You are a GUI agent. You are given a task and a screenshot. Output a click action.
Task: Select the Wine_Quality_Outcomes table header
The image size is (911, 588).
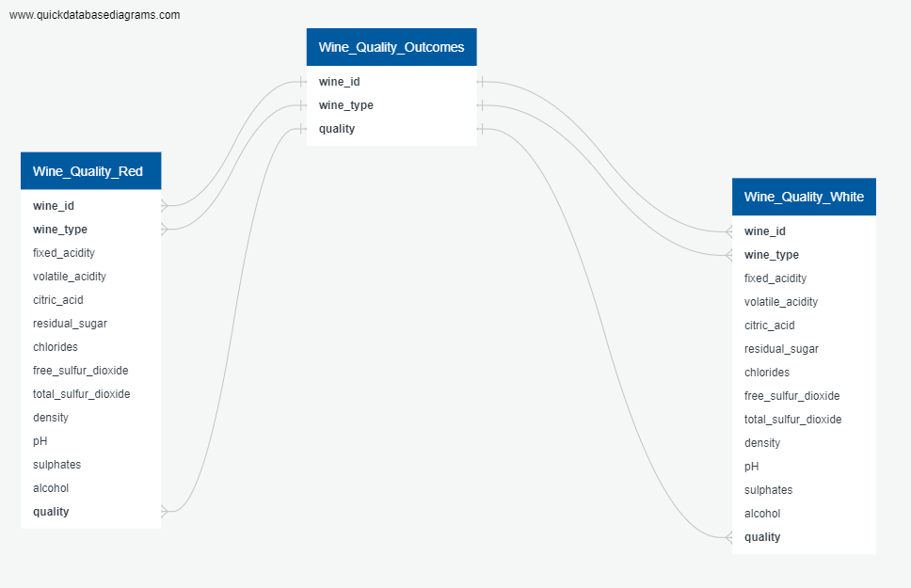[x=391, y=46]
